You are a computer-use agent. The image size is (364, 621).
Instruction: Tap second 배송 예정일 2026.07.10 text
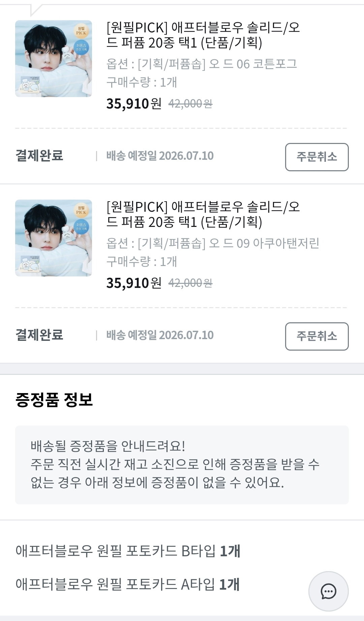[160, 335]
